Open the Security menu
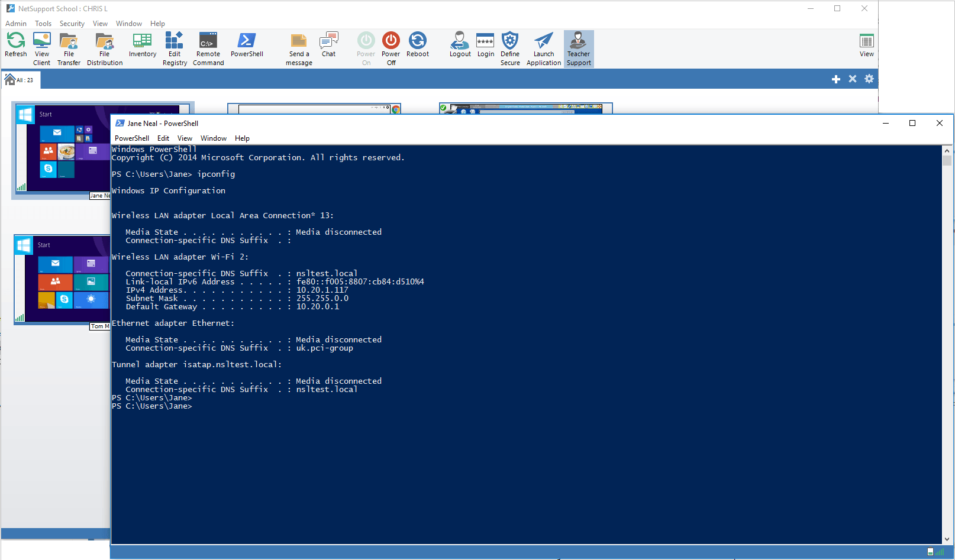Image resolution: width=955 pixels, height=560 pixels. [72, 24]
